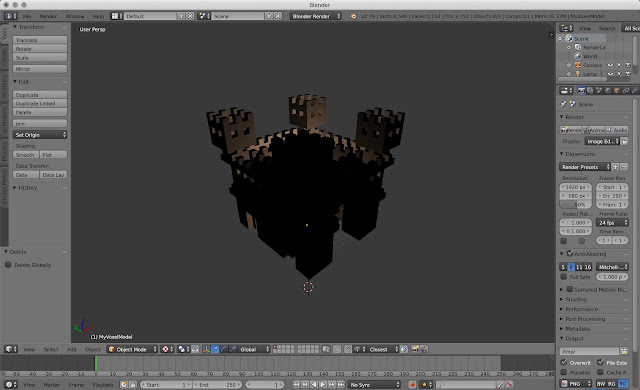Toggle the Anti-Aliasing checkbox
Viewport: 640px width, 390px height.
coord(570,253)
